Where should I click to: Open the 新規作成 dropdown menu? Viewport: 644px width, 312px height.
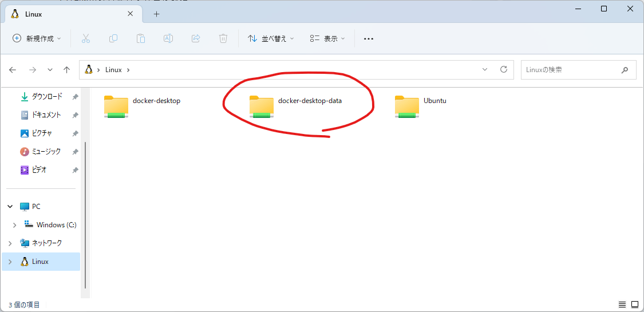coord(37,38)
